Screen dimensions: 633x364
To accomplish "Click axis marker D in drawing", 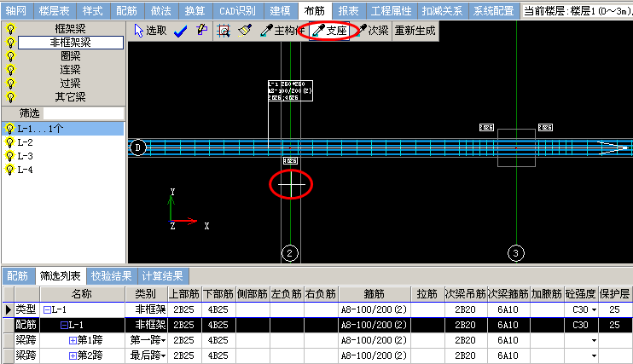I will pos(137,147).
